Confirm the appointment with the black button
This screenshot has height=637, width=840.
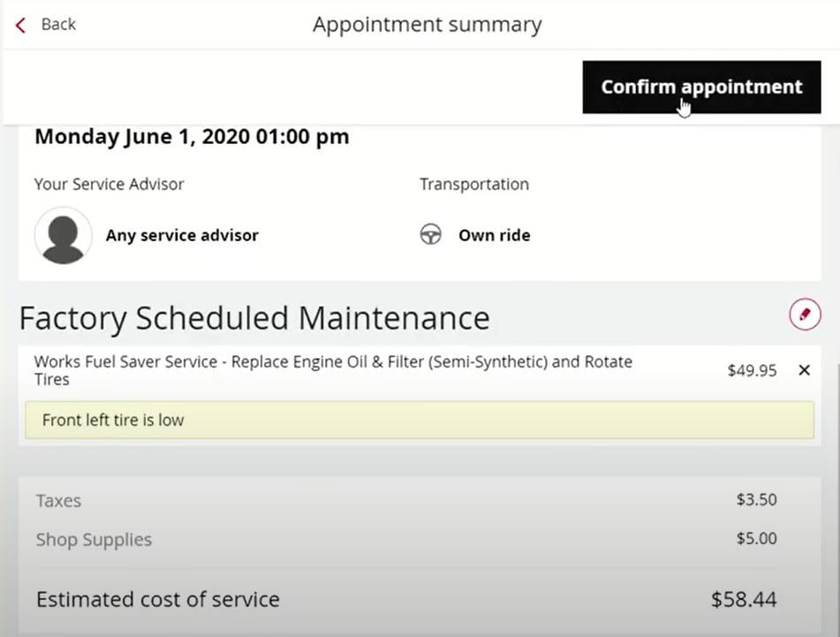pos(701,87)
